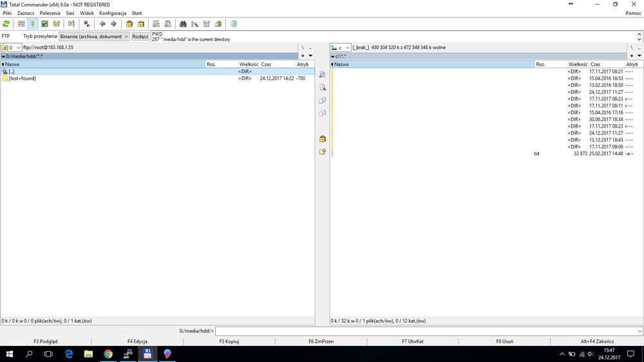The image size is (644, 362).
Task: Open the Polecenia menu
Action: pos(50,13)
